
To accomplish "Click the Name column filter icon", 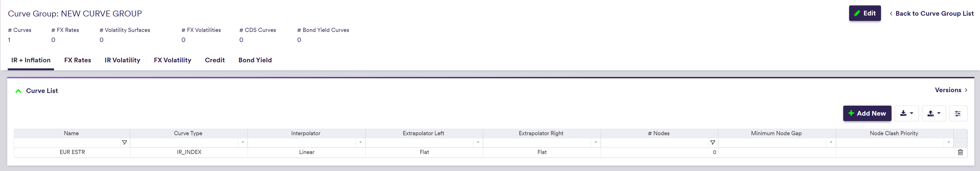I will 124,142.
